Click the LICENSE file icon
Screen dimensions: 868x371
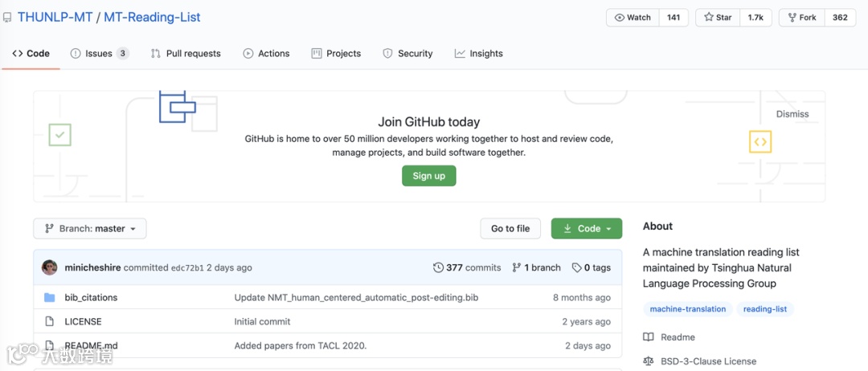tap(50, 322)
